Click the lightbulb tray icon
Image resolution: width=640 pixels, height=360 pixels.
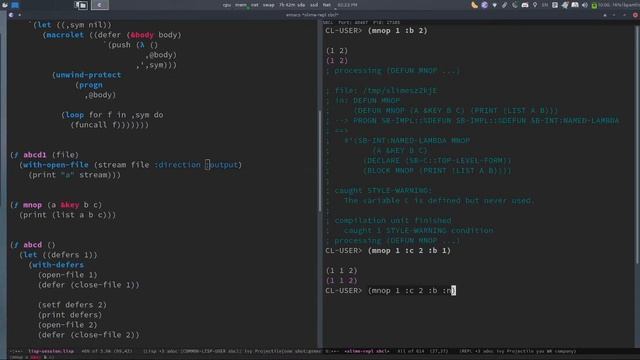tap(535, 5)
